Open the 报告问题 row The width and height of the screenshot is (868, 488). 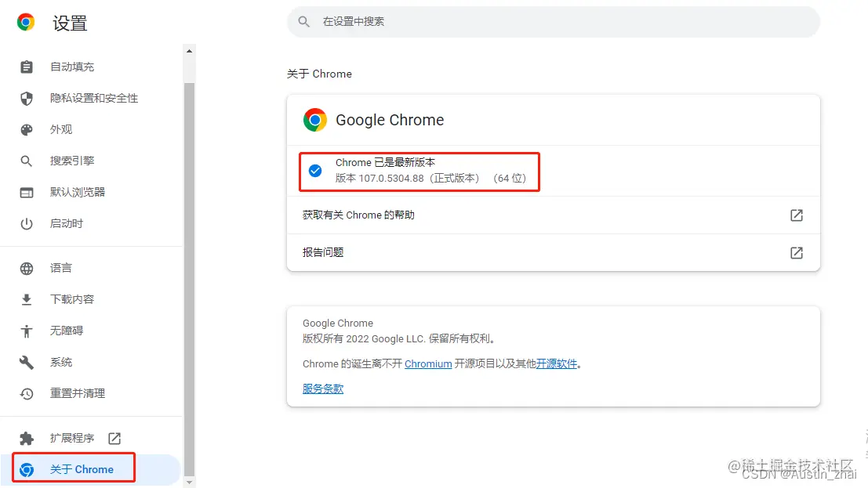[554, 253]
